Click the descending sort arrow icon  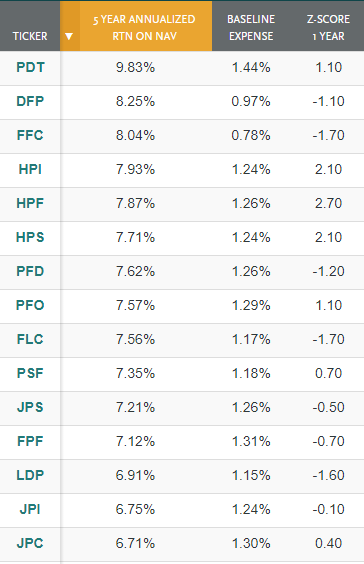69,36
